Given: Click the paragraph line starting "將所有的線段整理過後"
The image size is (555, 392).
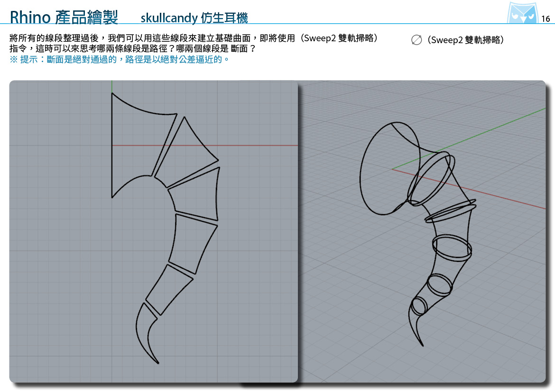Looking at the screenshot, I should (x=194, y=38).
